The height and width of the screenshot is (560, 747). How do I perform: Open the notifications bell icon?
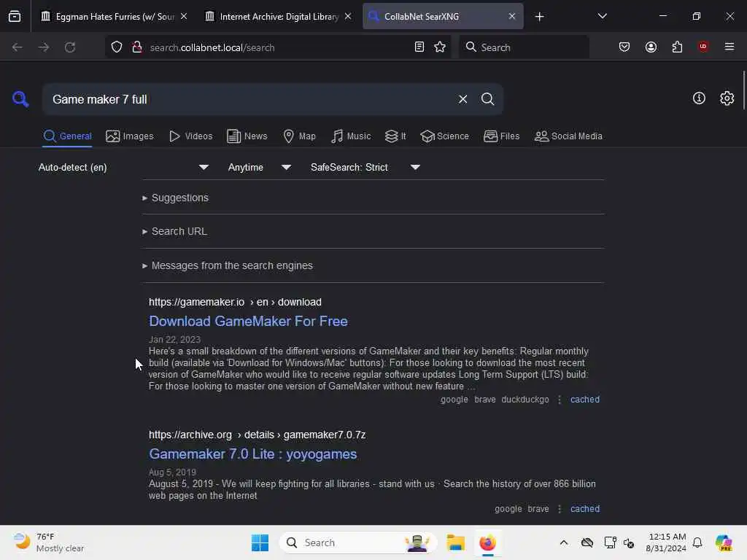click(697, 542)
